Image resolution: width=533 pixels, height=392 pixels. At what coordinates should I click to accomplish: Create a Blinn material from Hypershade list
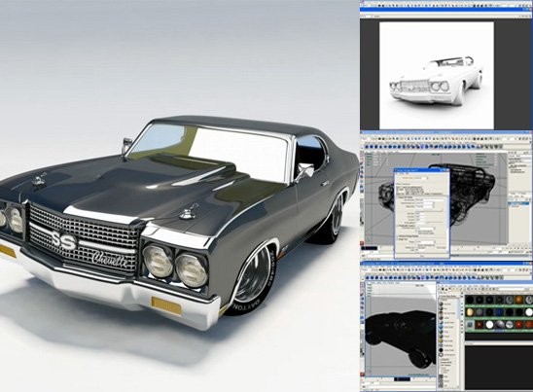click(x=441, y=308)
